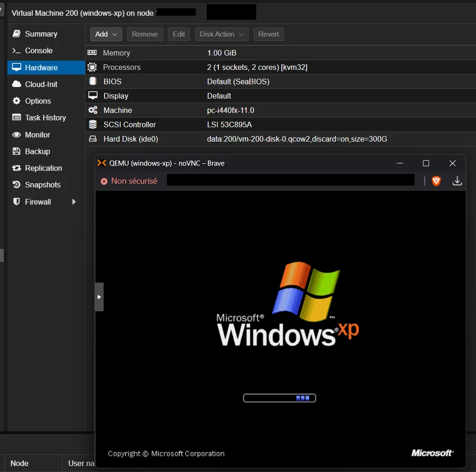Image resolution: width=476 pixels, height=472 pixels.
Task: Click the Options gear icon
Action: coord(16,101)
